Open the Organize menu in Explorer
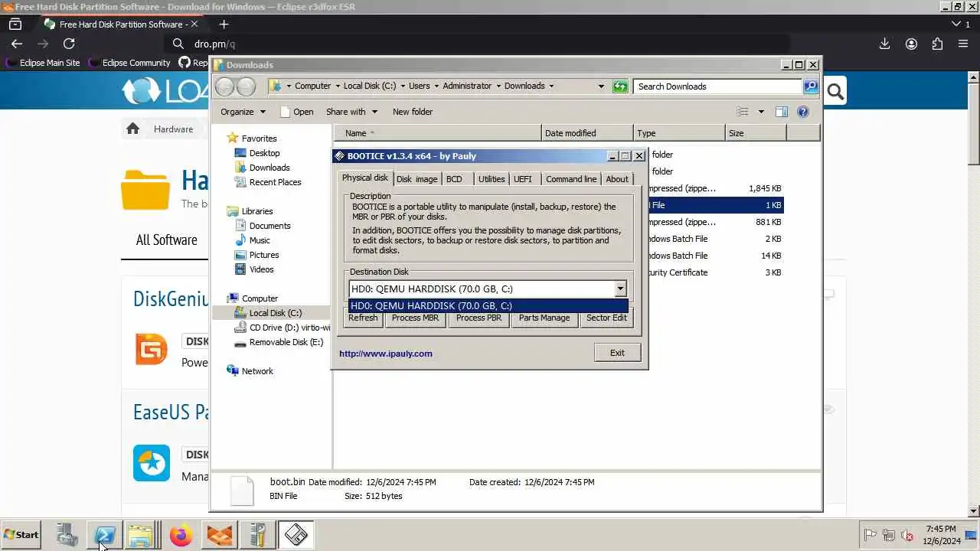980x551 pixels. (243, 112)
